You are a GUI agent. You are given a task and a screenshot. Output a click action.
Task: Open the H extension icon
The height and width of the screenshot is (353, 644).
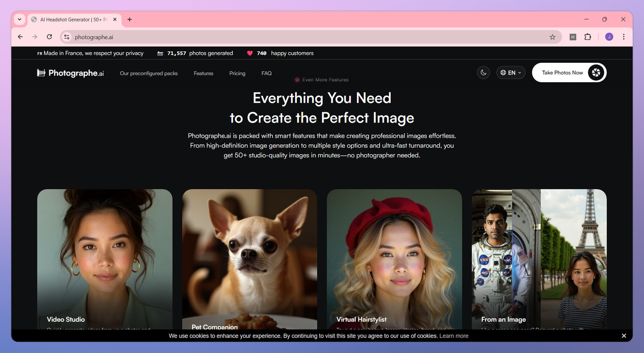click(573, 37)
